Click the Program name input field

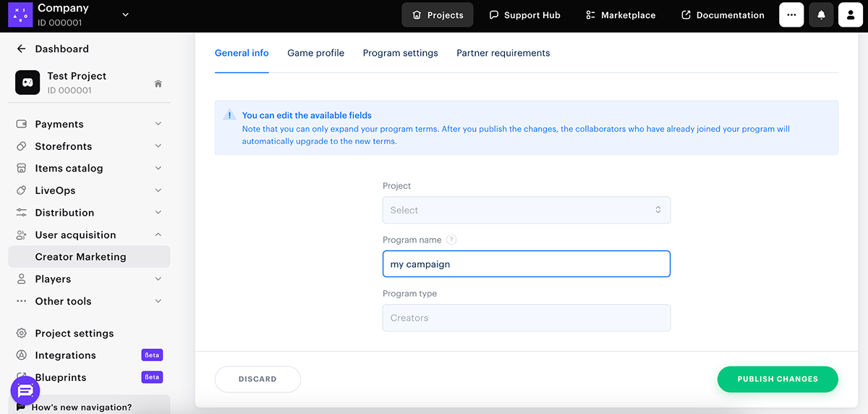(x=526, y=264)
